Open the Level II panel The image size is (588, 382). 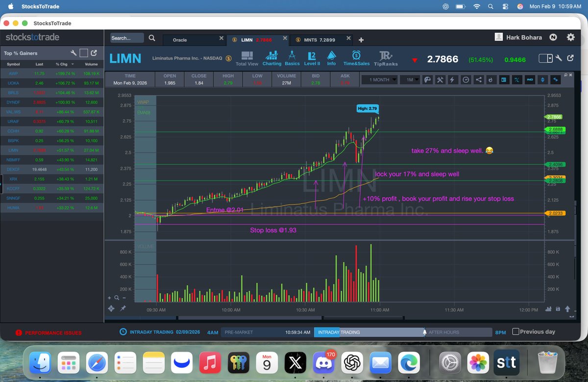[x=312, y=58]
